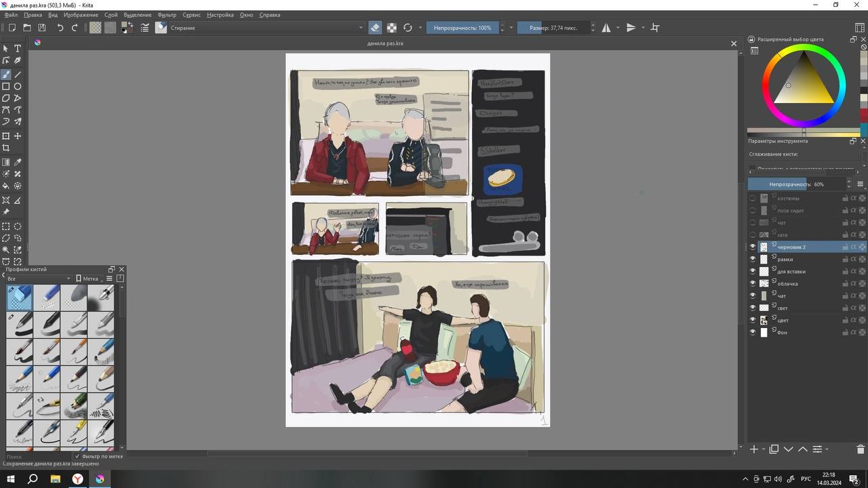Hide the 'рамки' layer

753,259
